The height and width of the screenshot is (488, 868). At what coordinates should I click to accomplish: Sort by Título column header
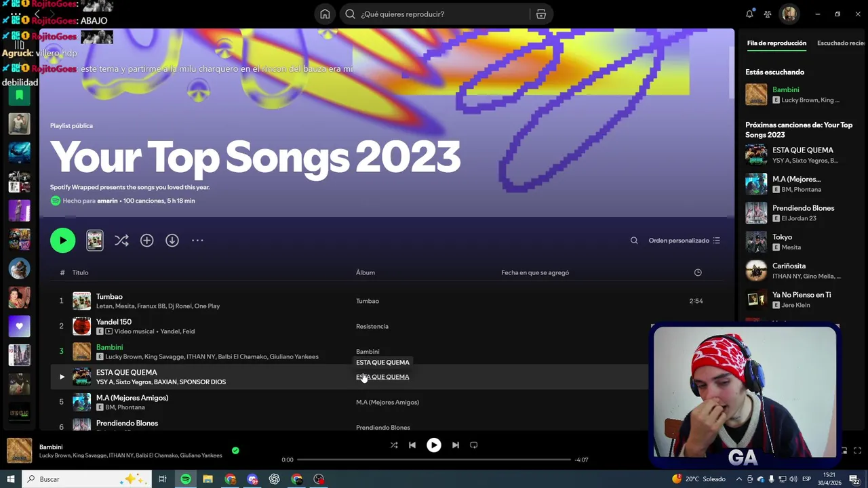(x=80, y=272)
